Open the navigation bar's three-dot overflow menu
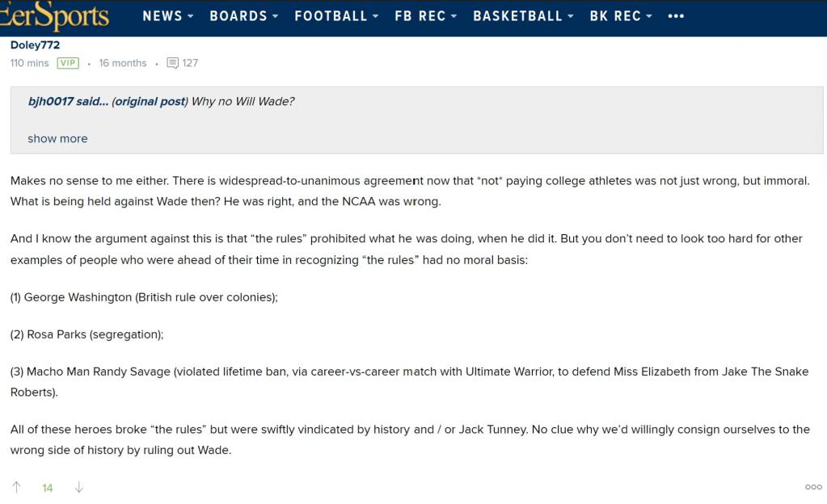 click(x=676, y=16)
